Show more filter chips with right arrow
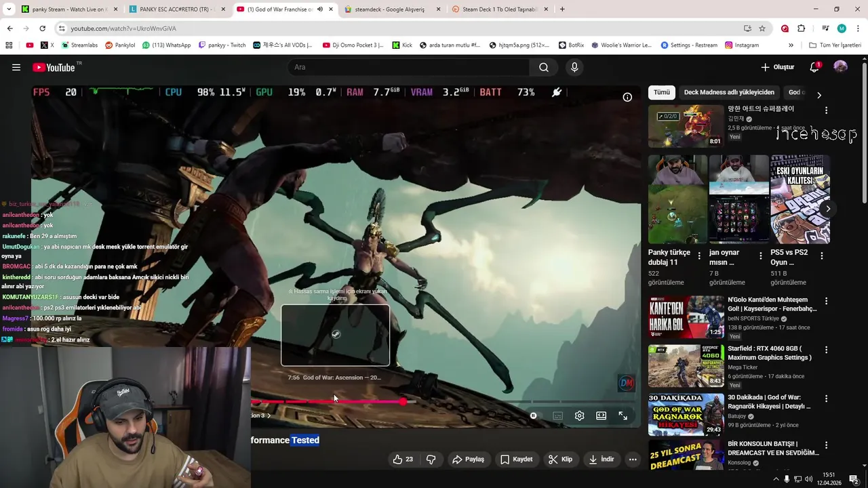The height and width of the screenshot is (488, 868). tap(818, 95)
